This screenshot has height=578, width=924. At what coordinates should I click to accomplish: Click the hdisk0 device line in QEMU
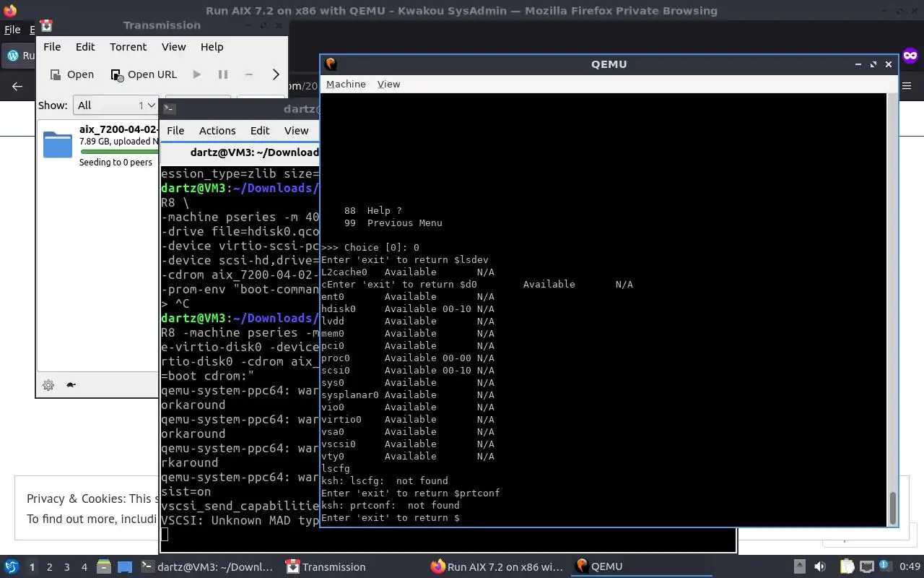tap(408, 309)
